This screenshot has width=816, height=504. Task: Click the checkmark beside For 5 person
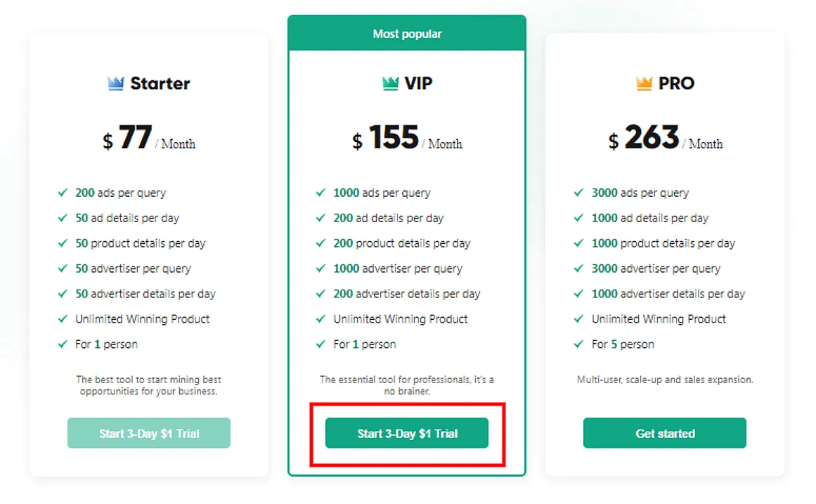click(578, 344)
